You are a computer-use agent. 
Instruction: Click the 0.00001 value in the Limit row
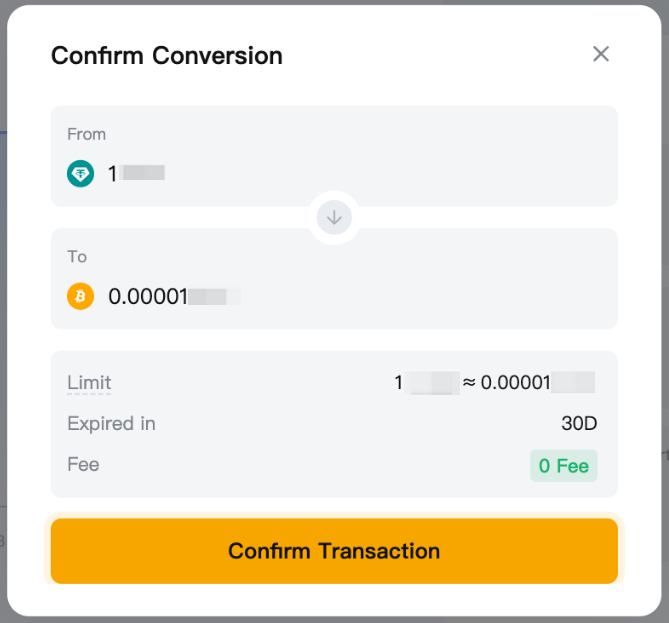515,382
